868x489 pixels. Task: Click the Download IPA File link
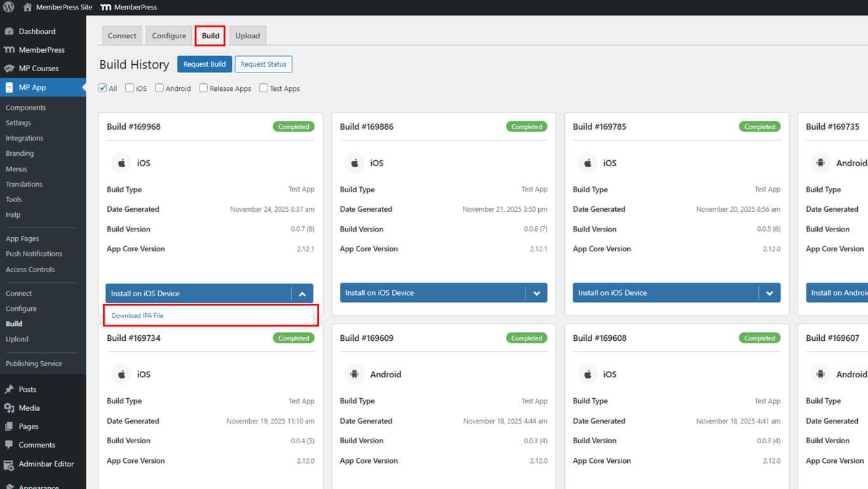(137, 315)
